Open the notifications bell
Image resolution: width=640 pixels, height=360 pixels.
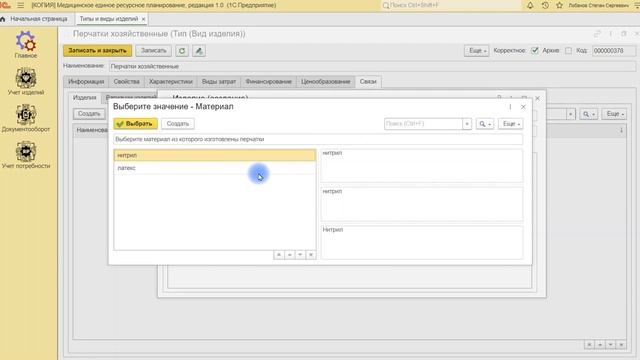530,5
